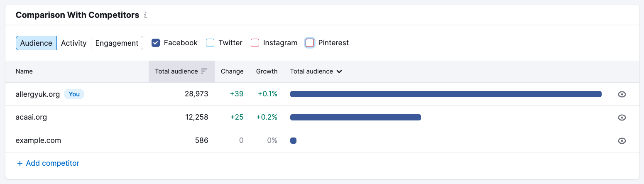The image size is (644, 184).
Task: Toggle visibility eye for acaai.org
Action: click(622, 118)
